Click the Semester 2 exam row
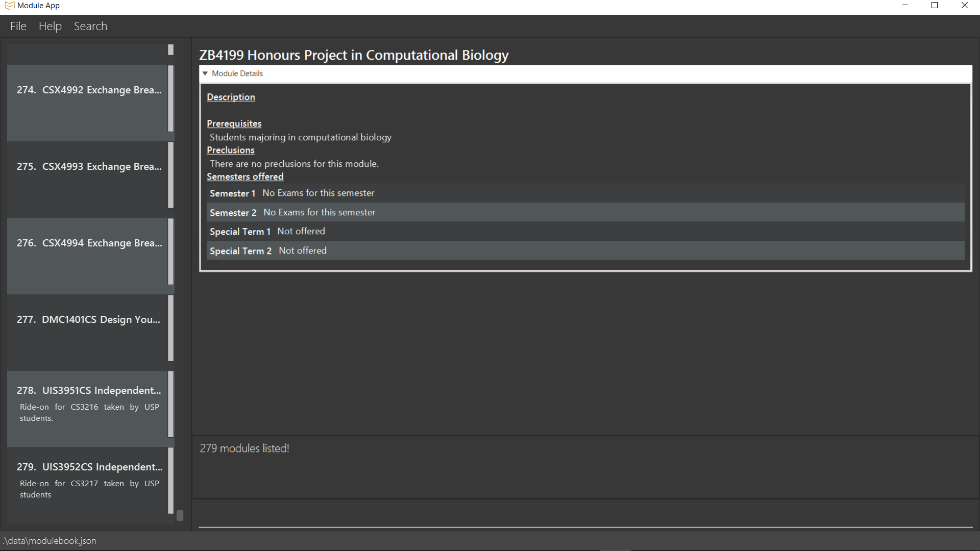980x551 pixels. (x=585, y=212)
